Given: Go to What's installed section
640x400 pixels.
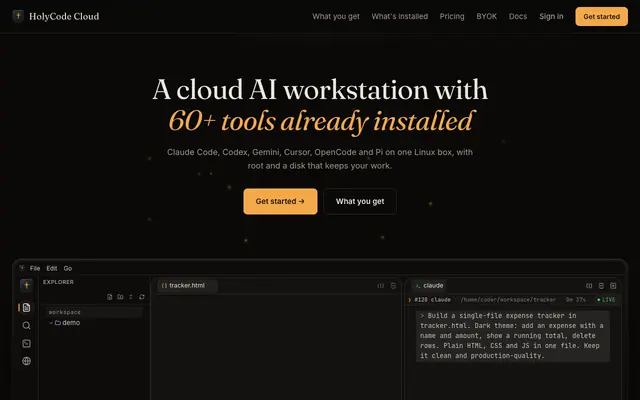Looking at the screenshot, I should (x=400, y=16).
